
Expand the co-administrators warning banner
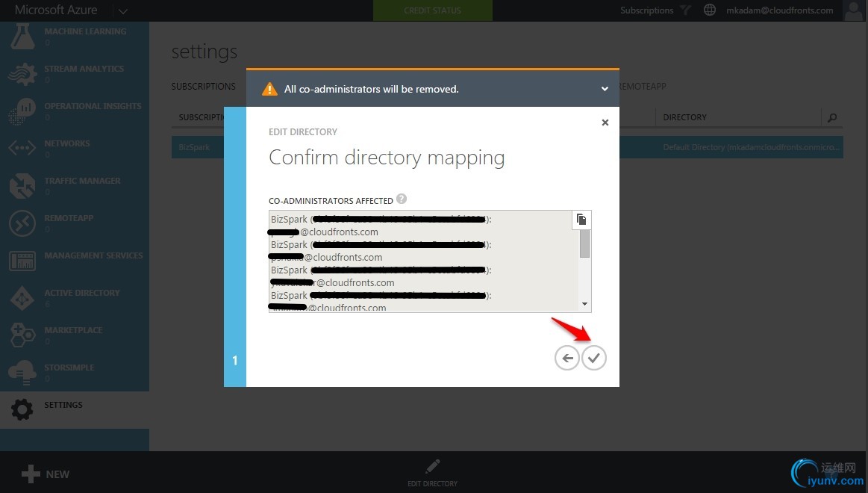point(605,89)
